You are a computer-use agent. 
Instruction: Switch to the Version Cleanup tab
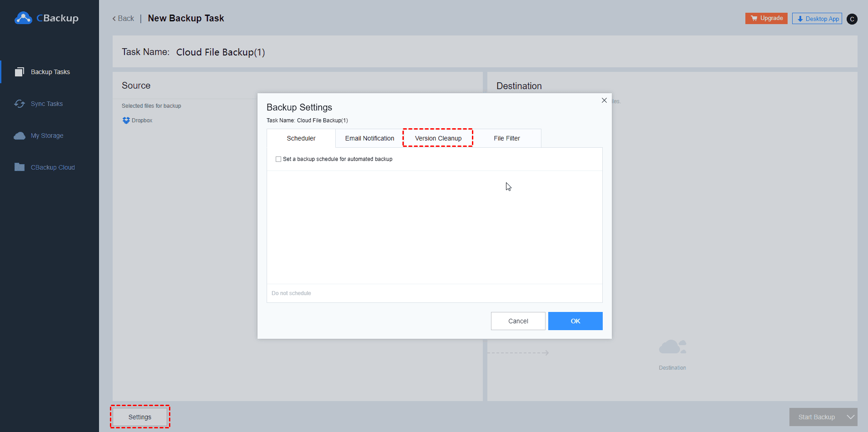point(437,138)
